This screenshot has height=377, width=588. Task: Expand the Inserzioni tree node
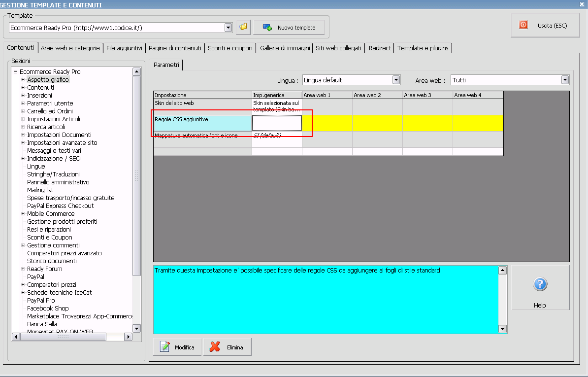pos(23,95)
